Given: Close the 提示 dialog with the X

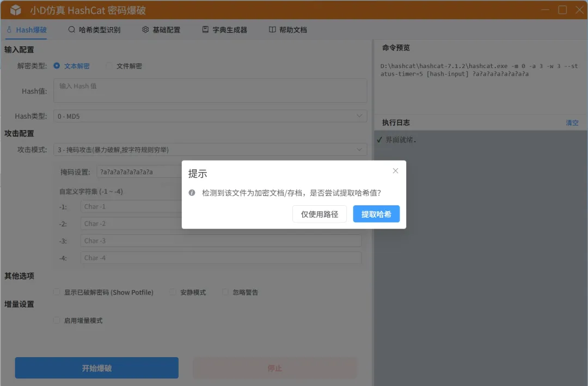Looking at the screenshot, I should 395,171.
